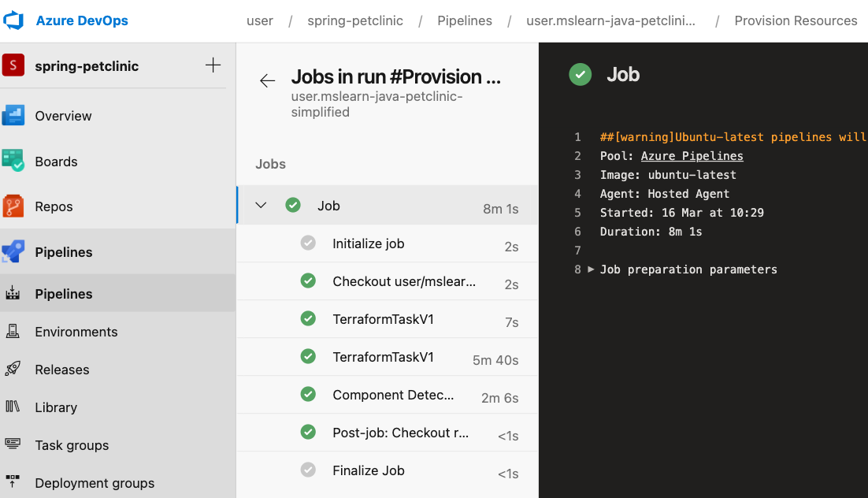Open Provision Resources in the breadcrumb

[x=796, y=20]
